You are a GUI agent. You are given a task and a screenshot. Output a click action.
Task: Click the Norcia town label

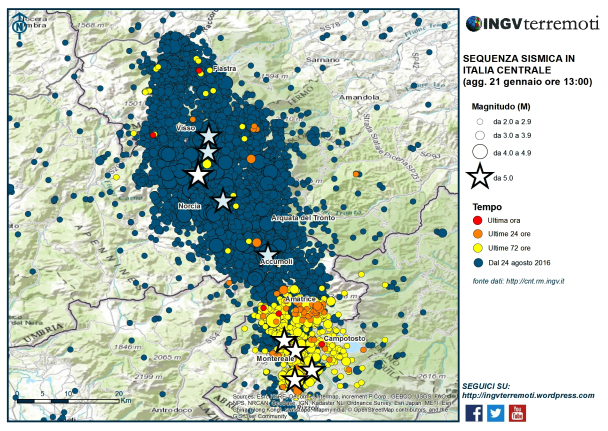pyautogui.click(x=190, y=206)
